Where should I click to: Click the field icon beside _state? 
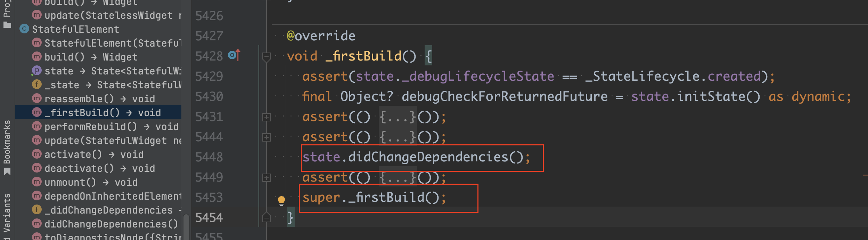point(37,85)
